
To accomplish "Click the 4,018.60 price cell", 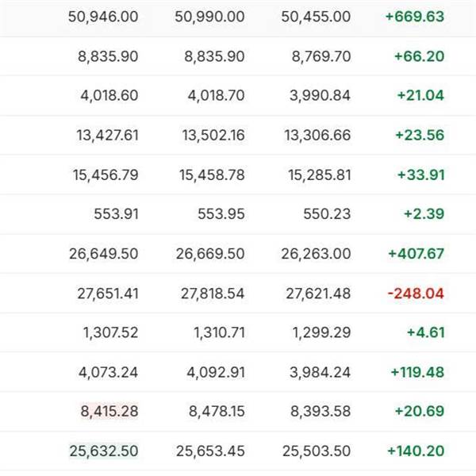I will click(x=109, y=96).
